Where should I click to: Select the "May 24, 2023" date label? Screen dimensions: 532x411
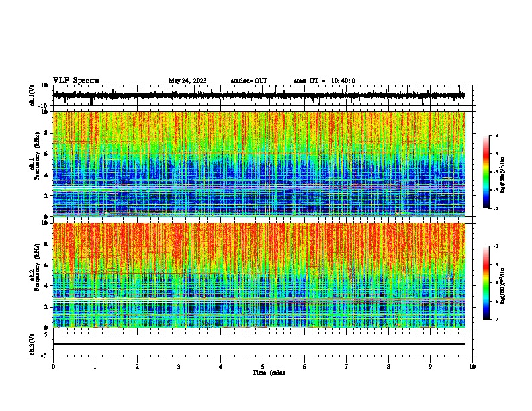point(187,81)
